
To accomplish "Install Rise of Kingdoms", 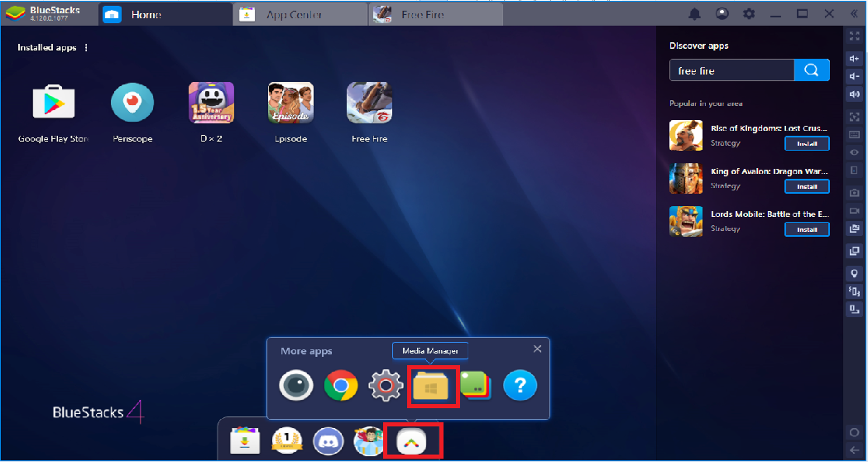I will point(807,143).
